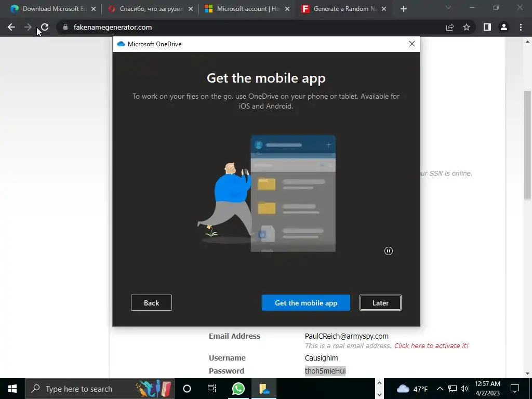The width and height of the screenshot is (532, 399).
Task: Close the Microsoft account tab
Action: tap(287, 9)
